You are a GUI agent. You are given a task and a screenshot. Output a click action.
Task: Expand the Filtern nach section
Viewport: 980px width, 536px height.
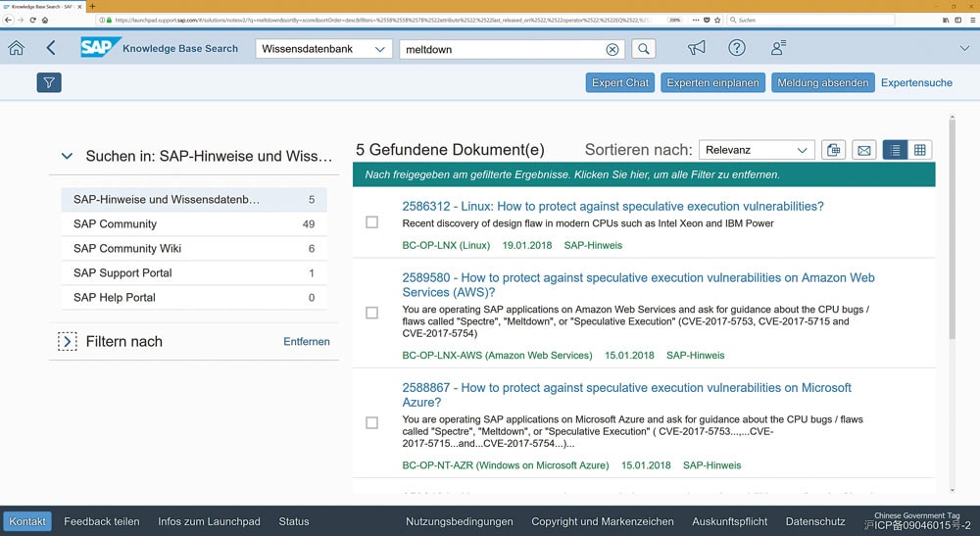pyautogui.click(x=67, y=342)
